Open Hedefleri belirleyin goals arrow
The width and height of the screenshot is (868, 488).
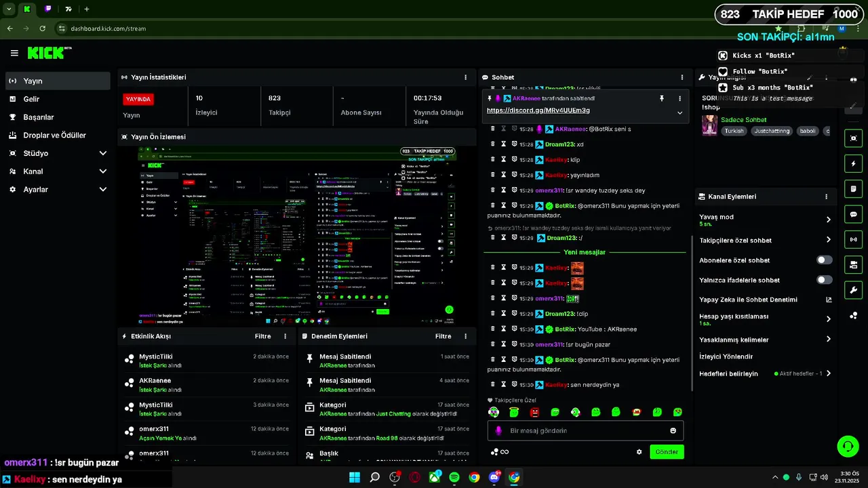[828, 373]
